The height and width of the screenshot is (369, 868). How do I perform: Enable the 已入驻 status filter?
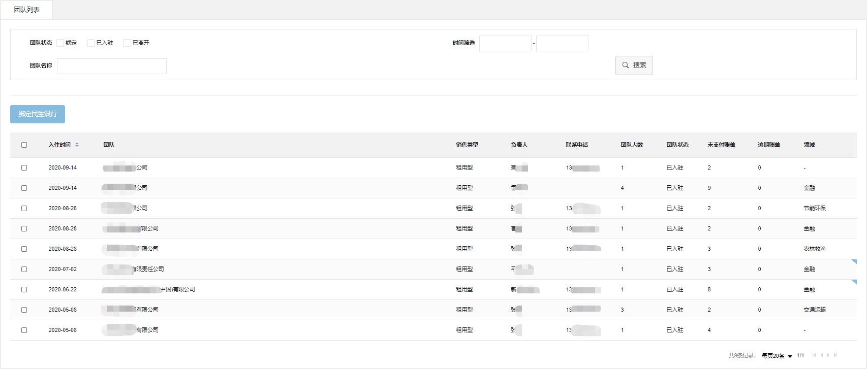[91, 43]
